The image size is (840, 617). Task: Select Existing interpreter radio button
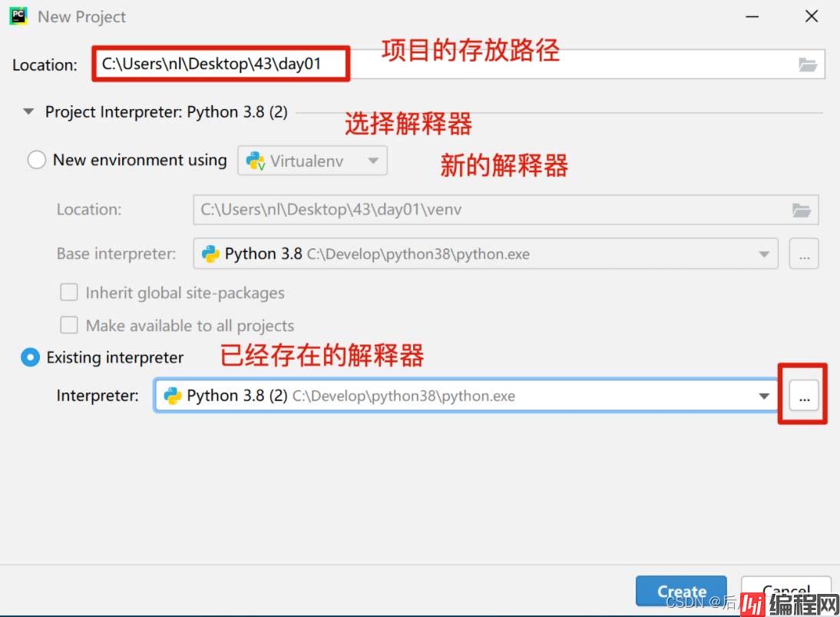pyautogui.click(x=31, y=357)
